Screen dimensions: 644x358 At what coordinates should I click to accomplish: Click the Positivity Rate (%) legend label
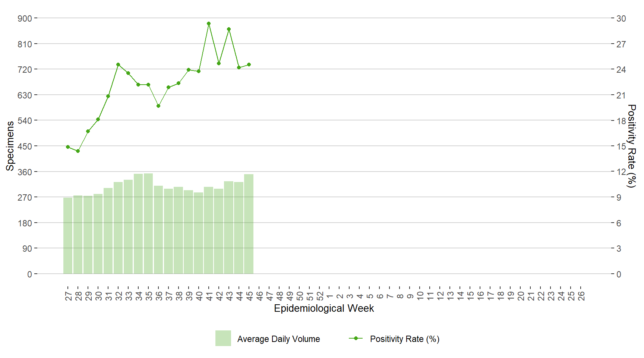tap(404, 339)
